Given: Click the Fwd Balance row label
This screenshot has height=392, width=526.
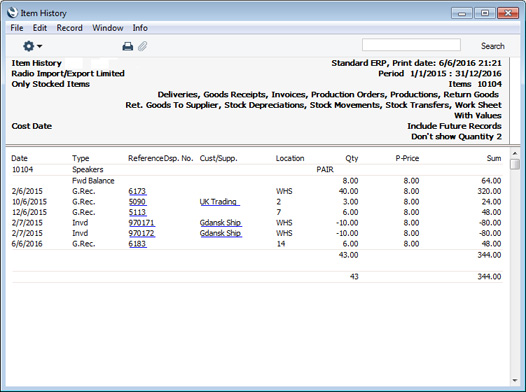Looking at the screenshot, I should tap(93, 181).
